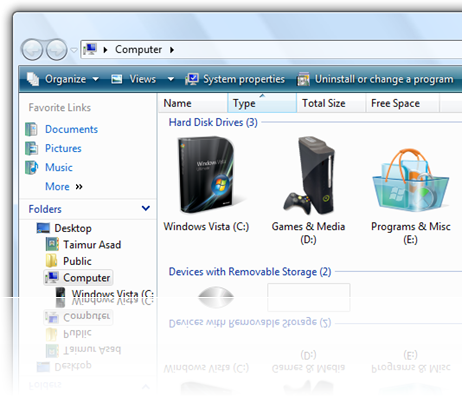Click the Folders pane header

coord(88,209)
